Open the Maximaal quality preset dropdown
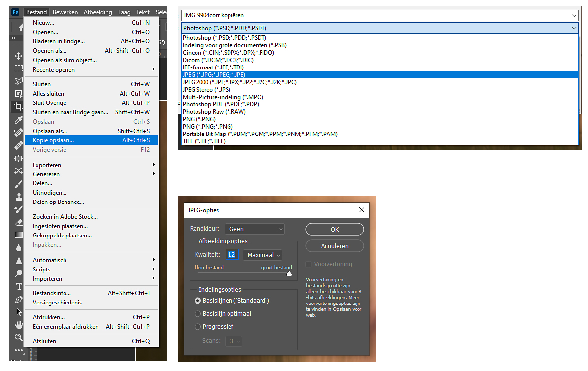Screen dimensions: 588x371 pyautogui.click(x=262, y=255)
